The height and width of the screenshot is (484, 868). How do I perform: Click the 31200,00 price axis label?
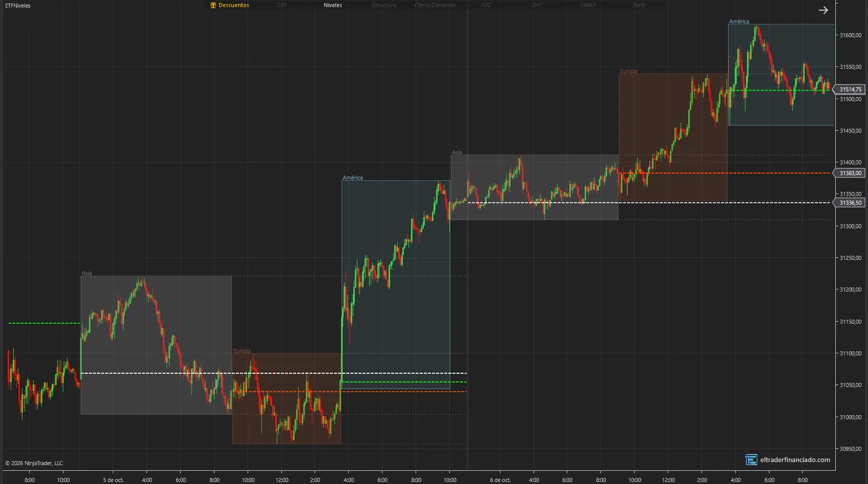(x=851, y=290)
